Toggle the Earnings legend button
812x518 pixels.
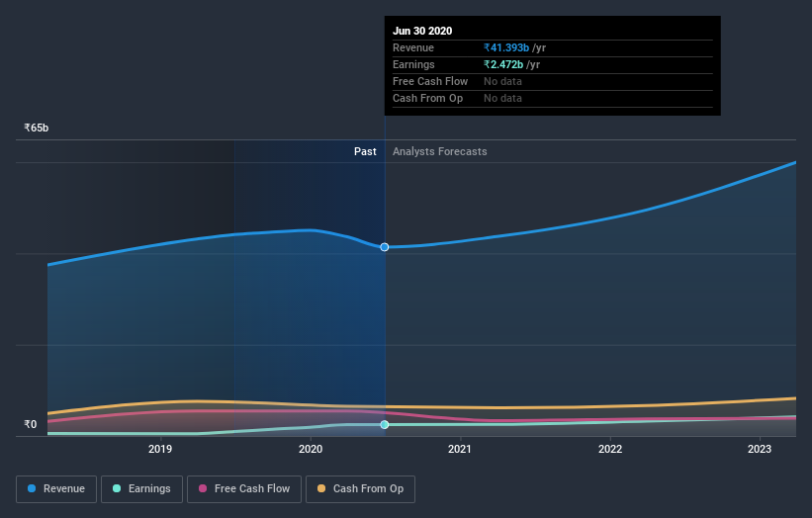[x=141, y=489]
